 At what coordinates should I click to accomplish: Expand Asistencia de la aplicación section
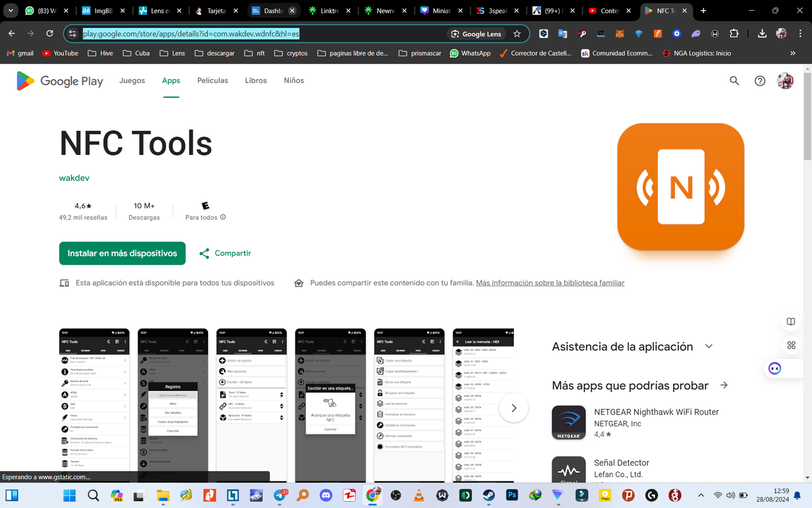709,347
